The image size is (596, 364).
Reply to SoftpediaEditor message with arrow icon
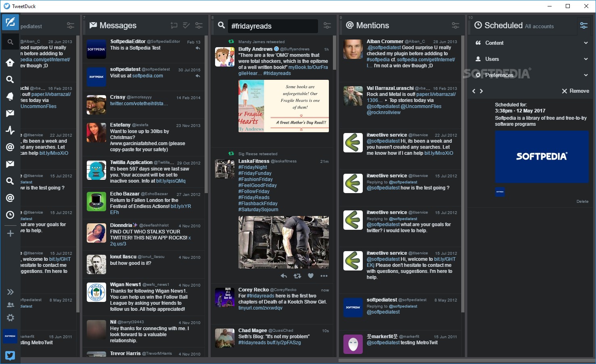(x=198, y=48)
